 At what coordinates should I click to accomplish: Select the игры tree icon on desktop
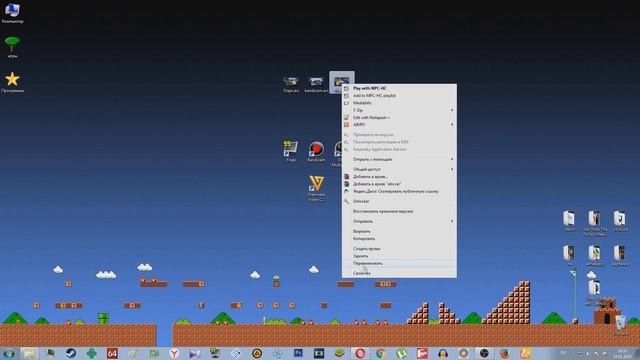pyautogui.click(x=12, y=47)
